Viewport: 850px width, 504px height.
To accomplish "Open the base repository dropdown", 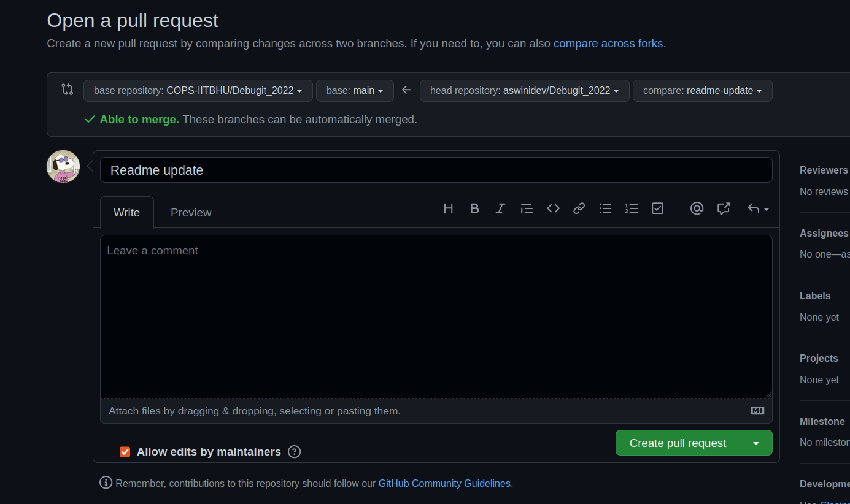I will click(198, 91).
